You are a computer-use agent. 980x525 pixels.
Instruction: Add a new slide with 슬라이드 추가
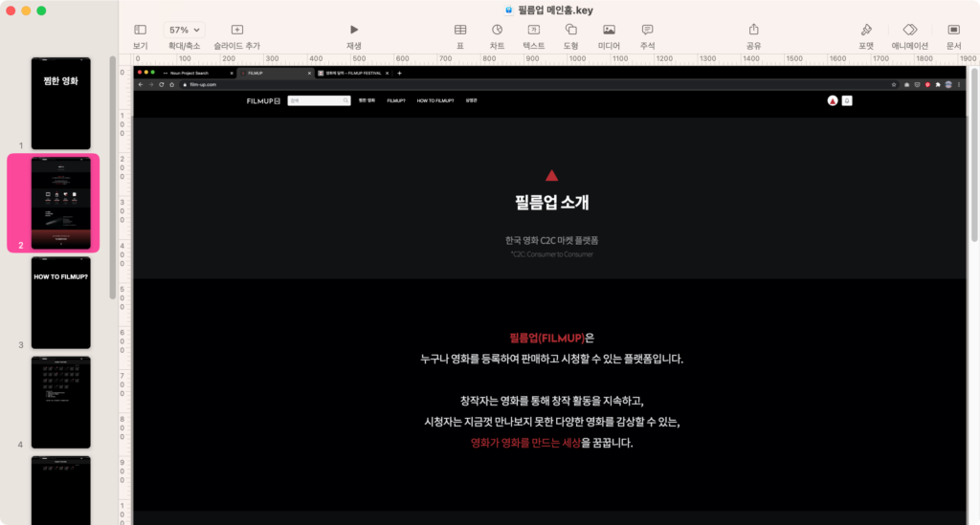[x=237, y=30]
